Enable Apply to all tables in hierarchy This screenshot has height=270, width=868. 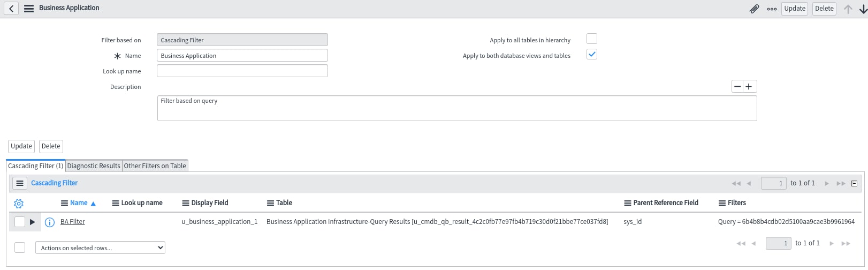[592, 39]
